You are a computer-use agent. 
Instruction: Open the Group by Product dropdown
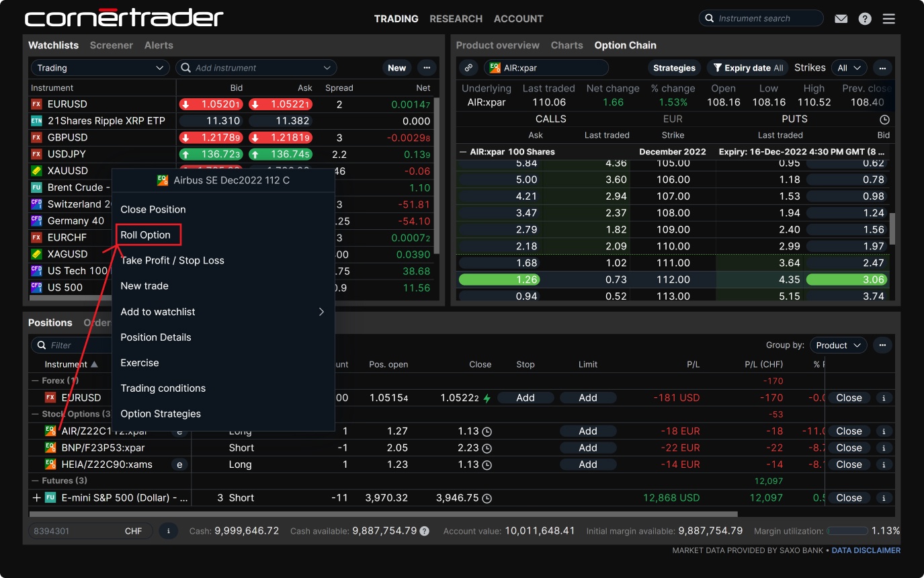838,345
